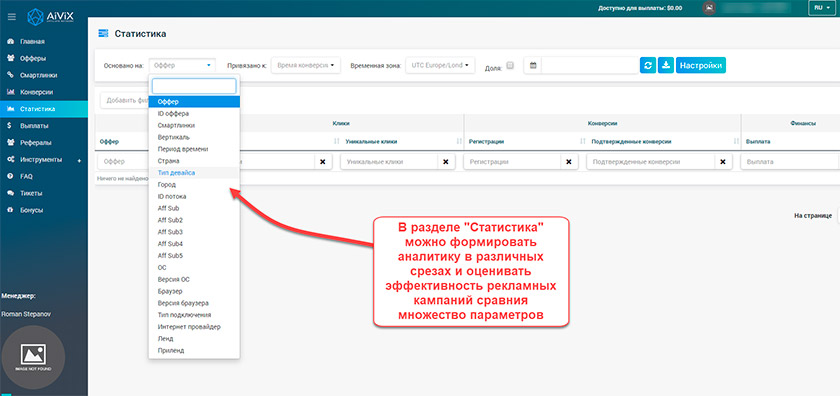This screenshot has width=840, height=396.
Task: Go to Офферы in the sidebar
Action: click(33, 58)
